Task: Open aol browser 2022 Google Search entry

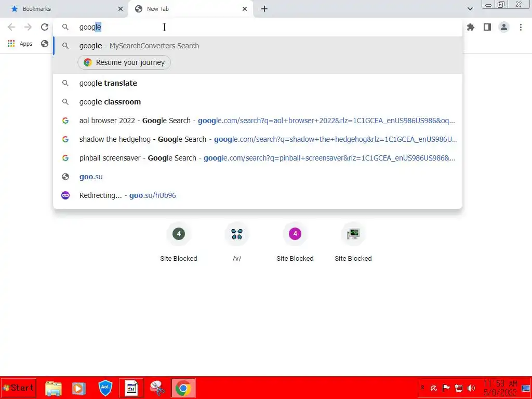Action: click(258, 121)
